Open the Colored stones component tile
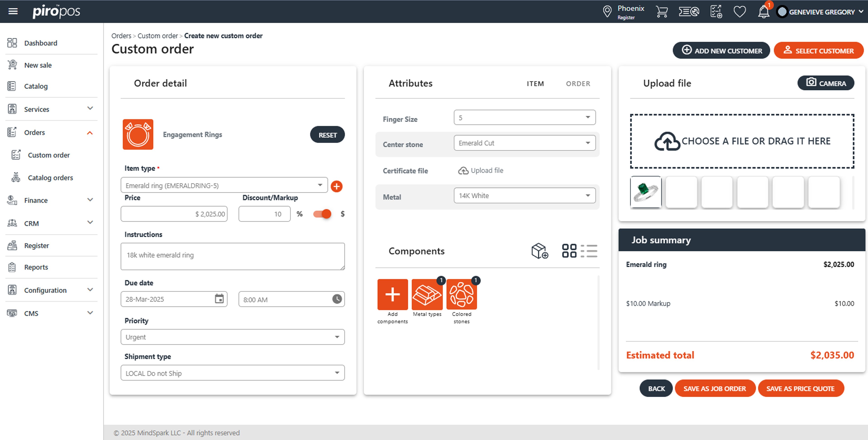The image size is (868, 440). point(461,295)
